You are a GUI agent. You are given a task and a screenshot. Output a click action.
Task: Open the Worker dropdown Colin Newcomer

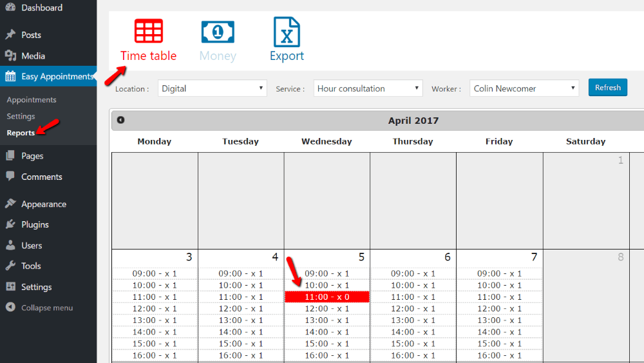point(524,88)
